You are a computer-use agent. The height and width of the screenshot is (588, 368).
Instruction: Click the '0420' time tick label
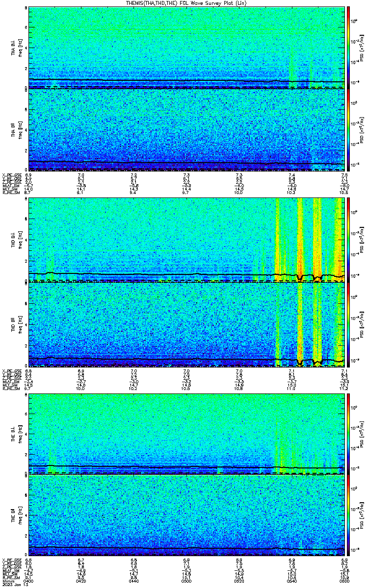coord(81,581)
